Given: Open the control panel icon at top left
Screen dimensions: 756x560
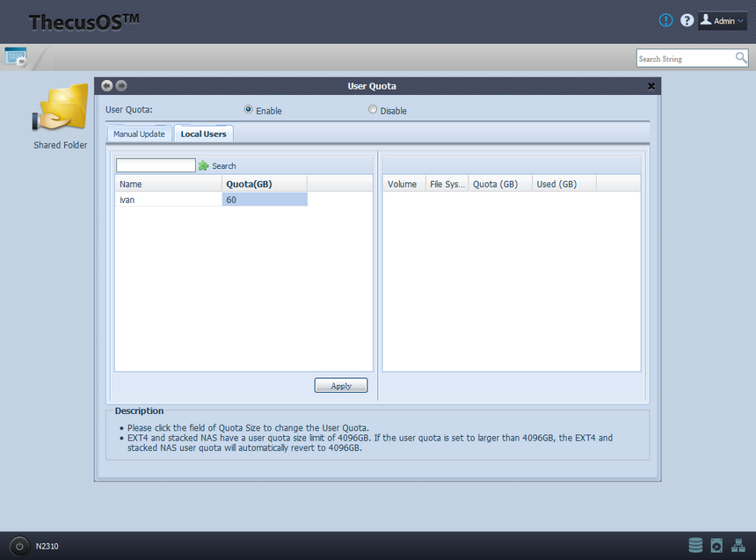Looking at the screenshot, I should click(16, 57).
